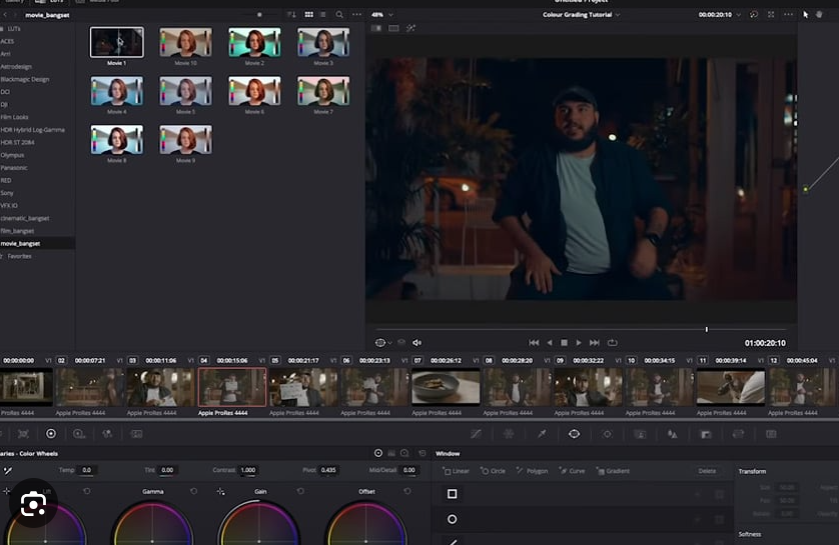Enable the circle window shape row
Screen dimensions: 839x545
452,519
